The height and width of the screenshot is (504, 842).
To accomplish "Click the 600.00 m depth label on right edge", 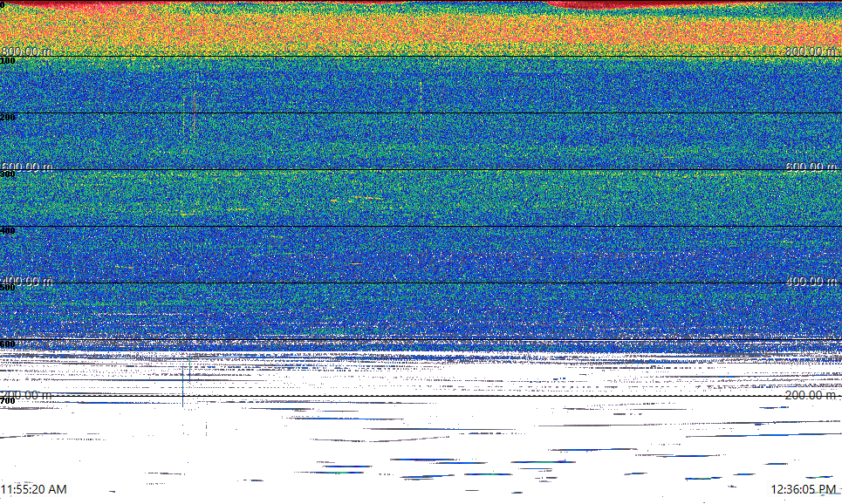I will (811, 167).
